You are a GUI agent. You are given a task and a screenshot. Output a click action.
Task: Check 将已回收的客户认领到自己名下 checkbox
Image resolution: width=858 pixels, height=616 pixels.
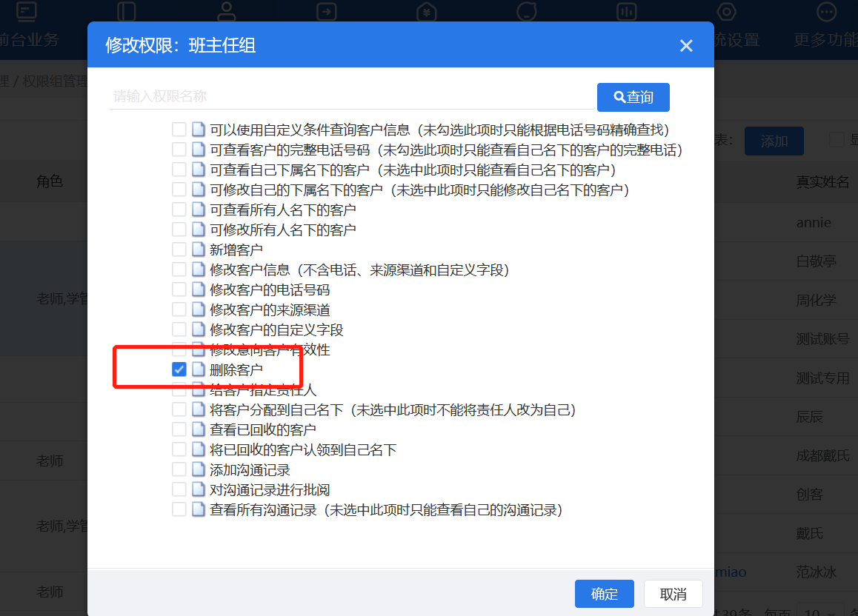[179, 449]
